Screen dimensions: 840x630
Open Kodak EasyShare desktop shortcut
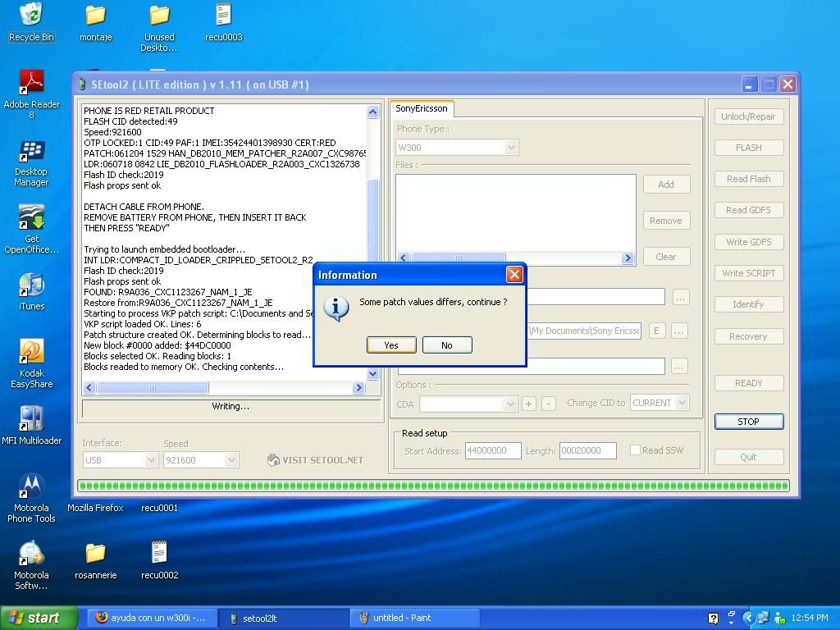coord(32,363)
